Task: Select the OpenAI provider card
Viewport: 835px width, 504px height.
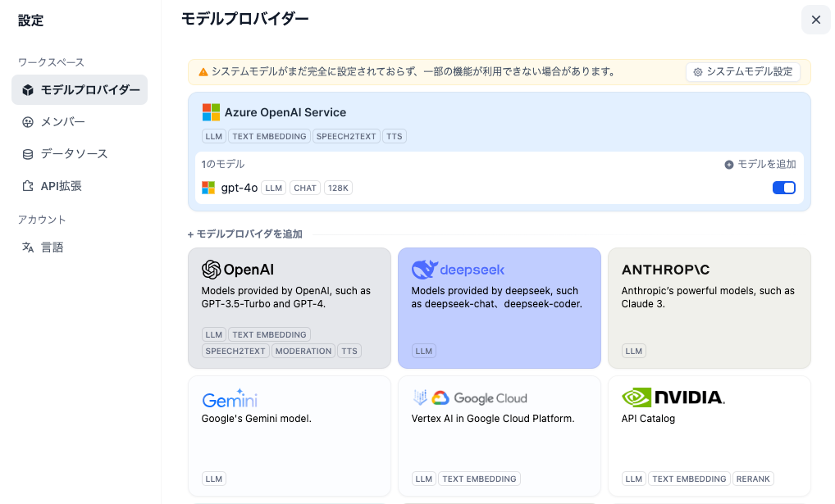Action: pos(290,308)
